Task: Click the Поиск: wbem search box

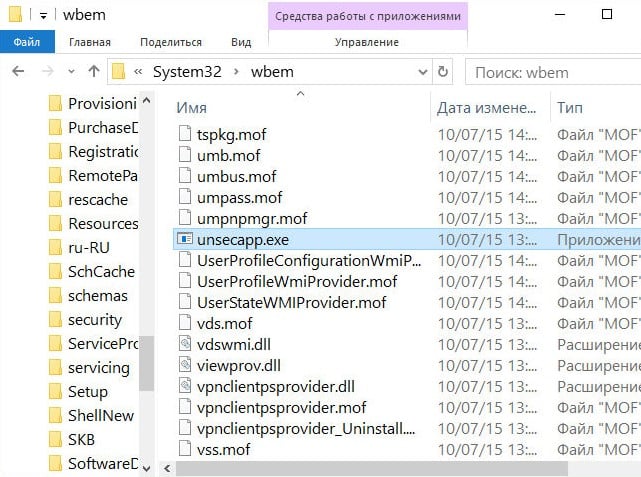Action: [553, 72]
